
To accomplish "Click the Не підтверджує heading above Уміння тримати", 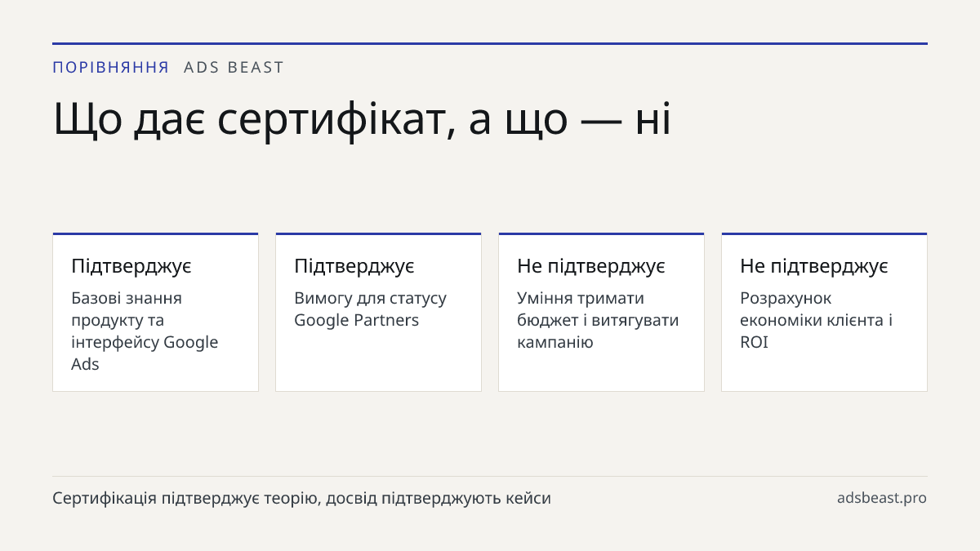I will tap(591, 266).
